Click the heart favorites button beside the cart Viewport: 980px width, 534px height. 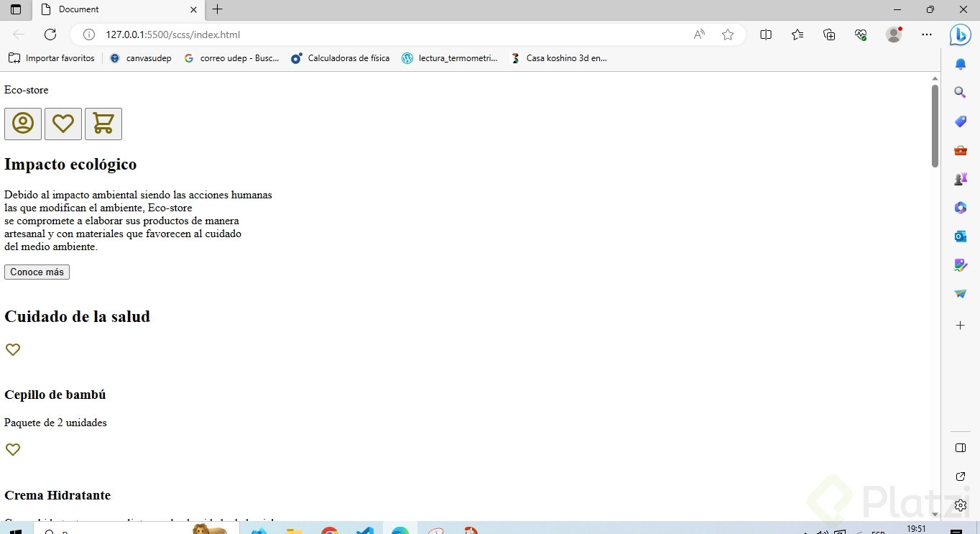coord(63,124)
